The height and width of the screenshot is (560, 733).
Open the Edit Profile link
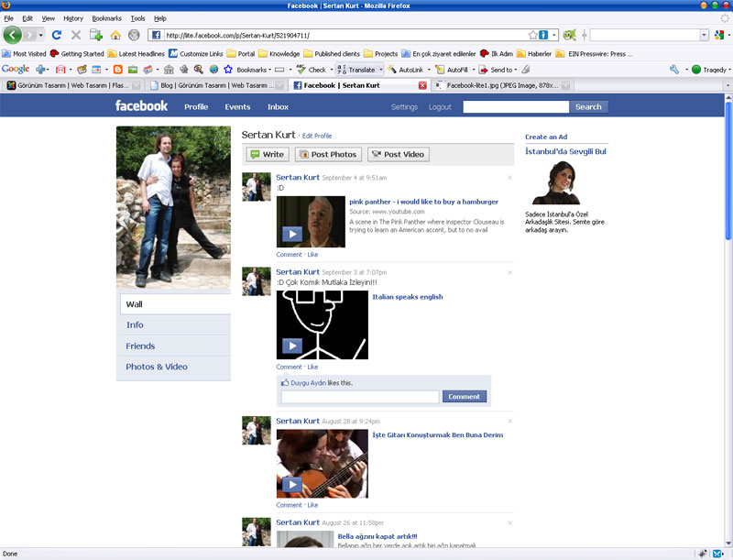click(317, 136)
